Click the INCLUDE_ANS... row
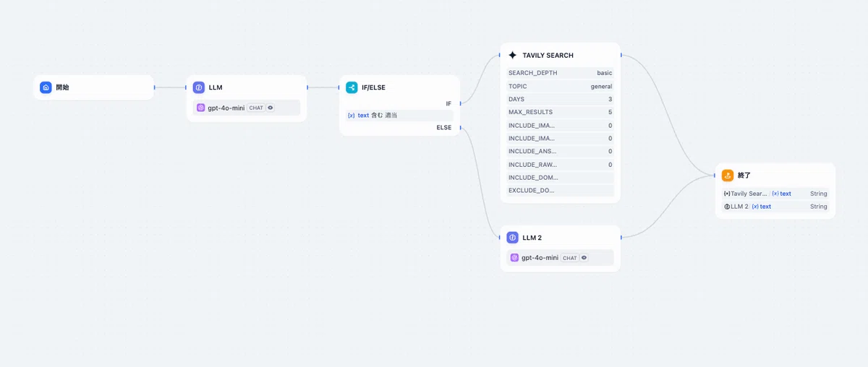The image size is (868, 367). [560, 152]
